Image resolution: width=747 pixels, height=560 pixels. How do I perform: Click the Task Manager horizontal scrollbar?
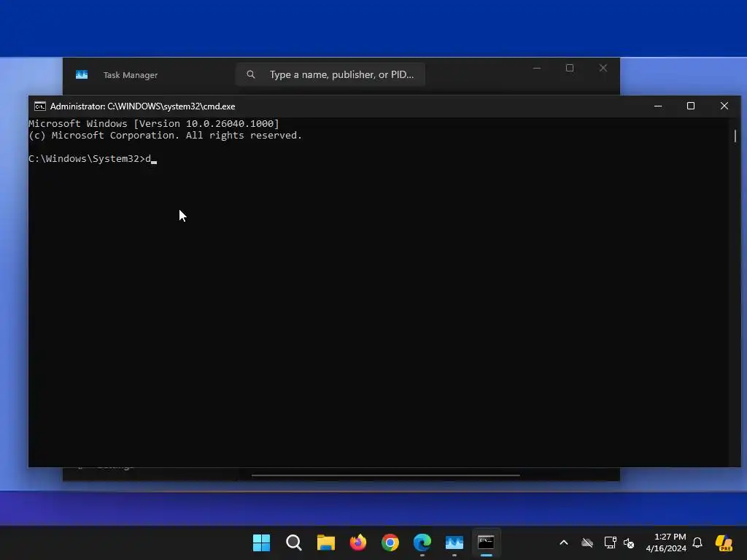pos(385,475)
